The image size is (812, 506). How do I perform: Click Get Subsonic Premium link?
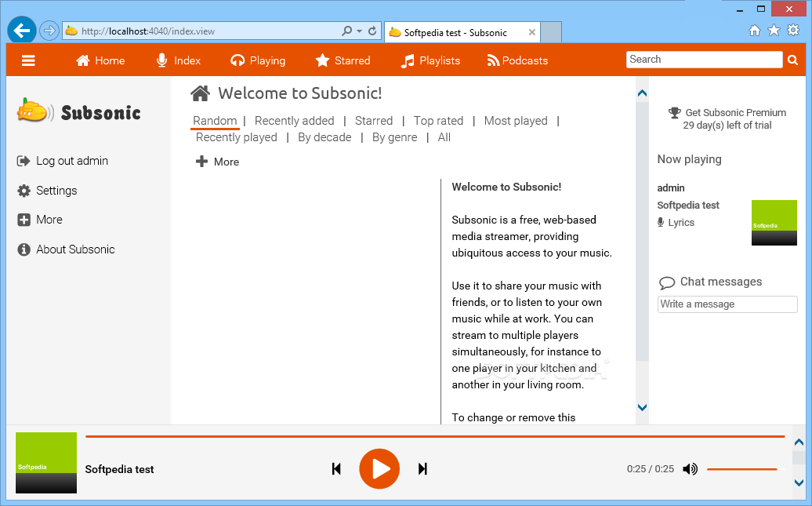[x=735, y=112]
